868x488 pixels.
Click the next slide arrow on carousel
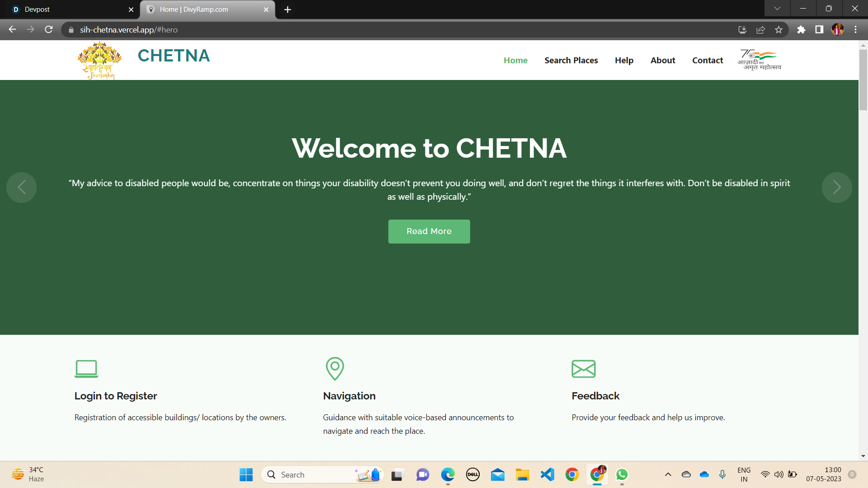point(837,187)
